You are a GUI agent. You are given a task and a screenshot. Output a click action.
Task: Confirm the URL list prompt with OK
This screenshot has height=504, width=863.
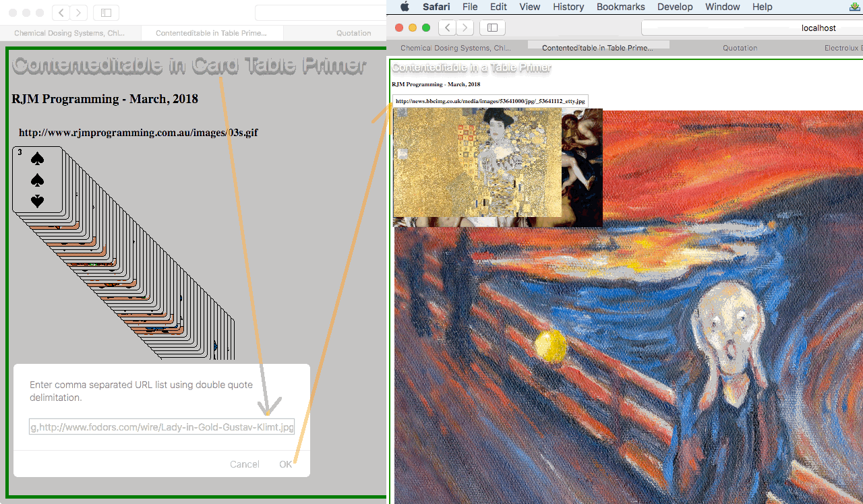[x=286, y=464]
